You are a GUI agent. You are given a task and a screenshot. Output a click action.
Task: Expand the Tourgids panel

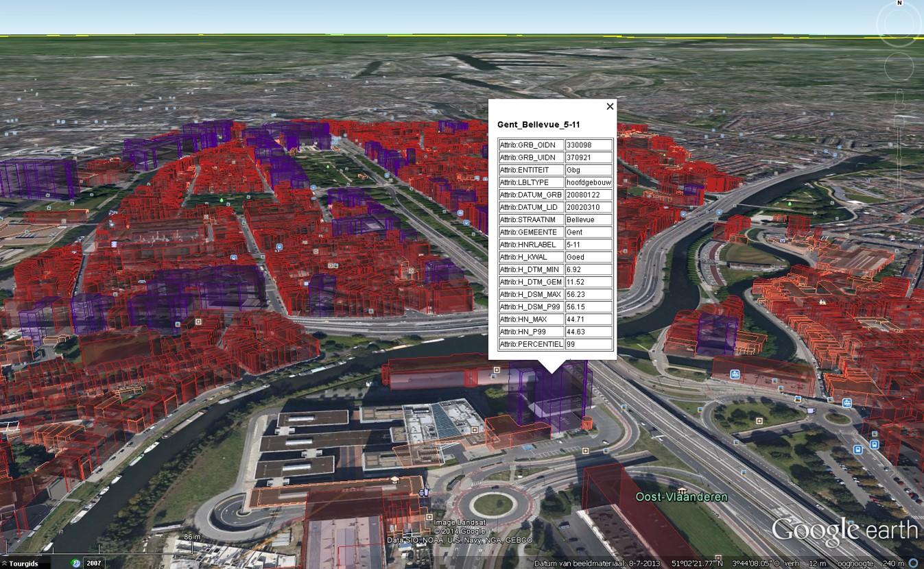click(x=19, y=563)
